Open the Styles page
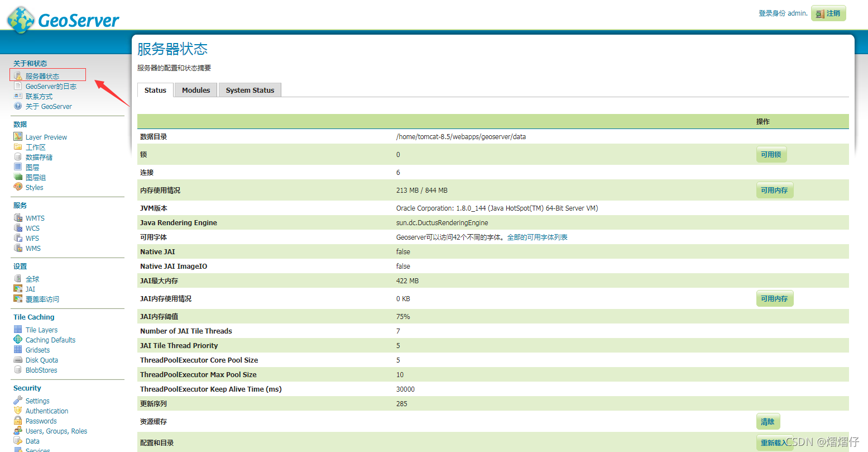Screen dimensions: 868x452 click(33, 187)
